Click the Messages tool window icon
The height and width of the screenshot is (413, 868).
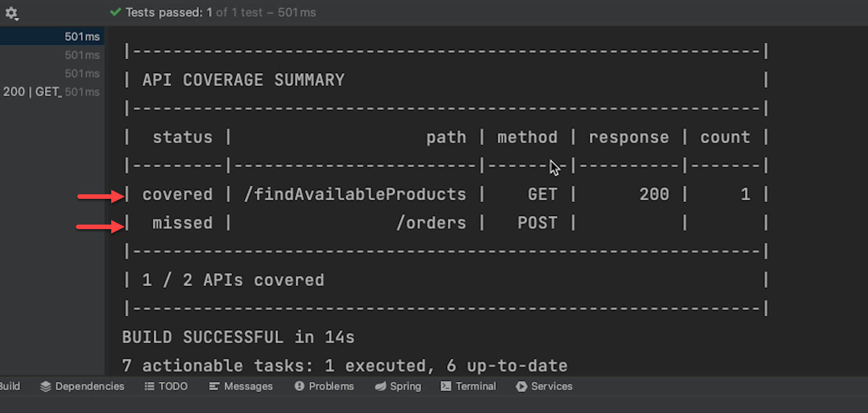point(214,386)
